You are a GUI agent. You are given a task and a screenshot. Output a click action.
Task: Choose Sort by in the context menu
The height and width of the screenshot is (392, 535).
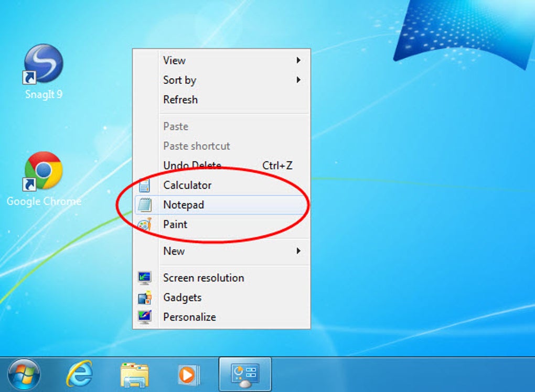tap(221, 80)
